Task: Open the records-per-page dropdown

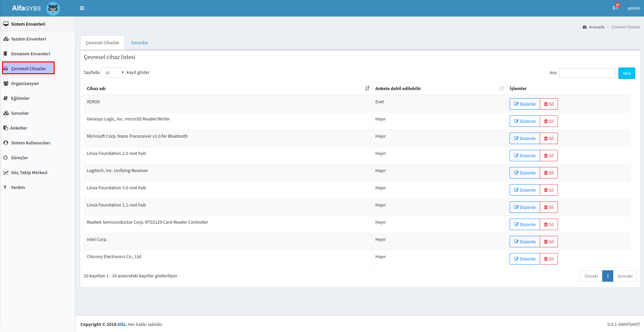Action: tap(113, 73)
